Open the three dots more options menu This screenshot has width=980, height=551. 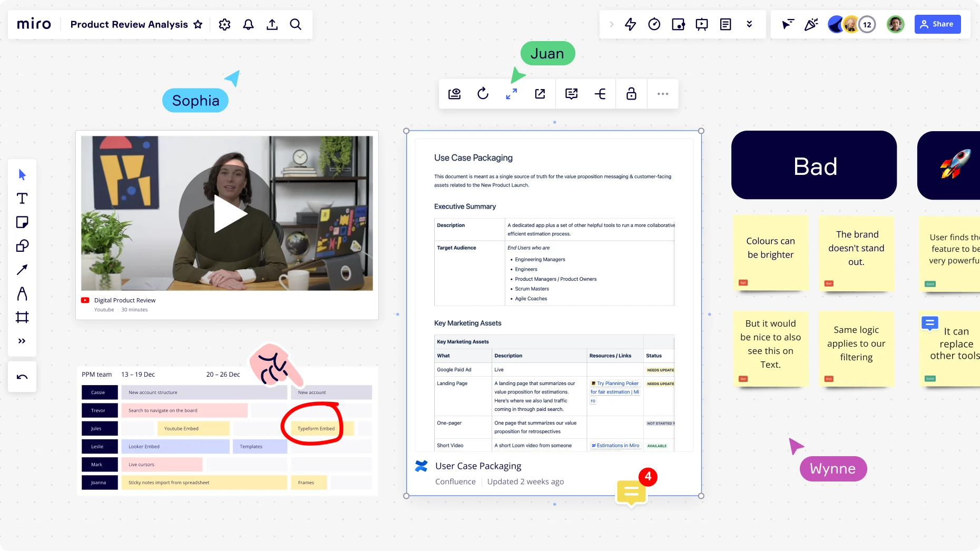pyautogui.click(x=663, y=94)
